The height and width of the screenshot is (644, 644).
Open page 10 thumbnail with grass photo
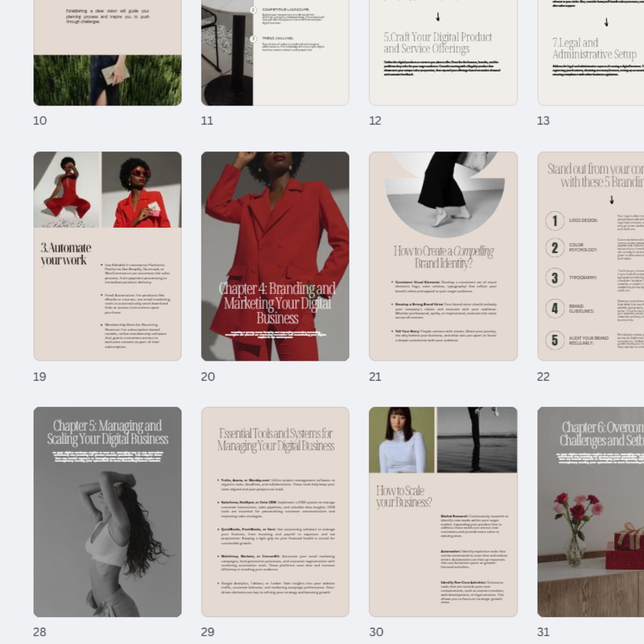click(107, 52)
